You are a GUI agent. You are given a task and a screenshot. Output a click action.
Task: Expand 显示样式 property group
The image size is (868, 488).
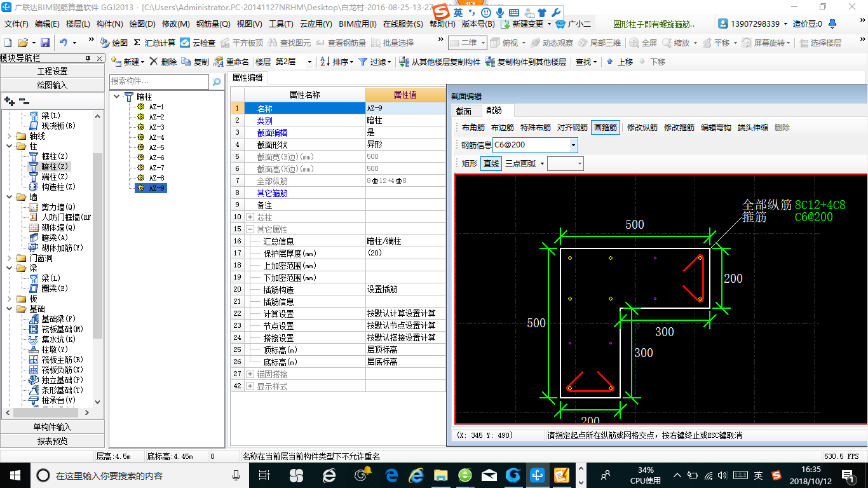pyautogui.click(x=250, y=386)
